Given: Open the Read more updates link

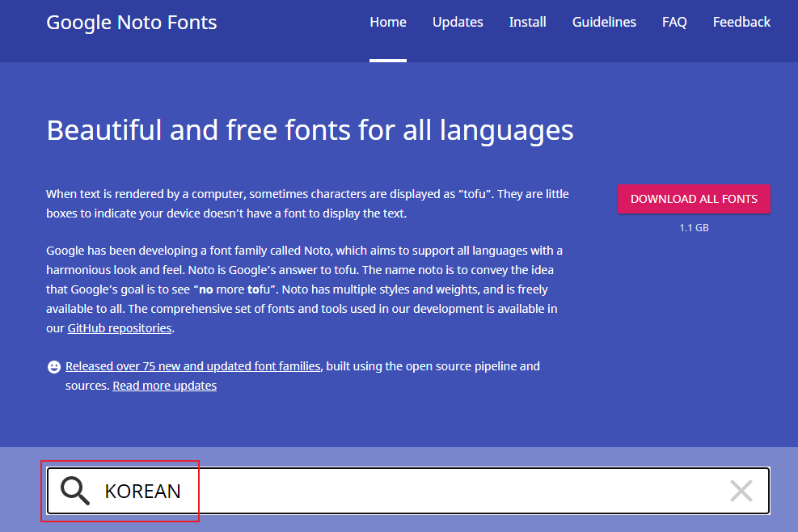Looking at the screenshot, I should (x=164, y=386).
